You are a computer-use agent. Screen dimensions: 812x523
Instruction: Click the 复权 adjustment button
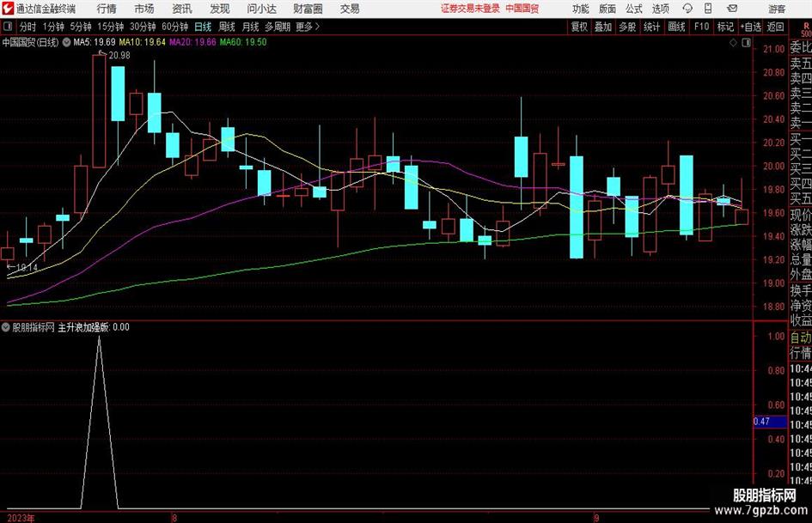point(579,27)
